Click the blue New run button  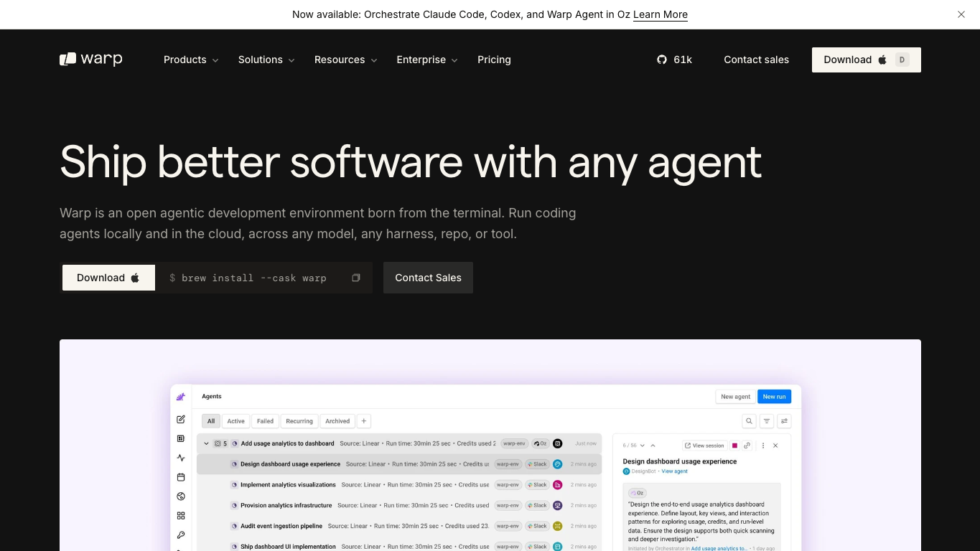[x=774, y=397]
